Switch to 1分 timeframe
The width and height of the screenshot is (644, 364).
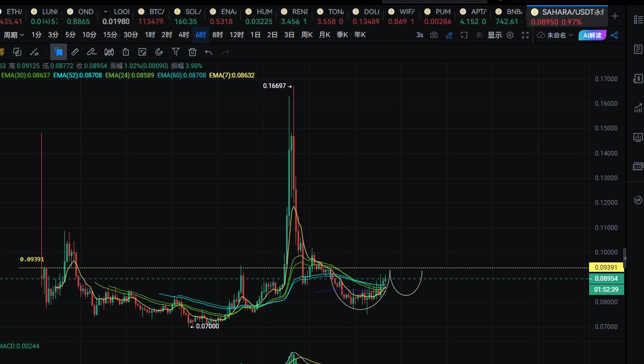[37, 35]
